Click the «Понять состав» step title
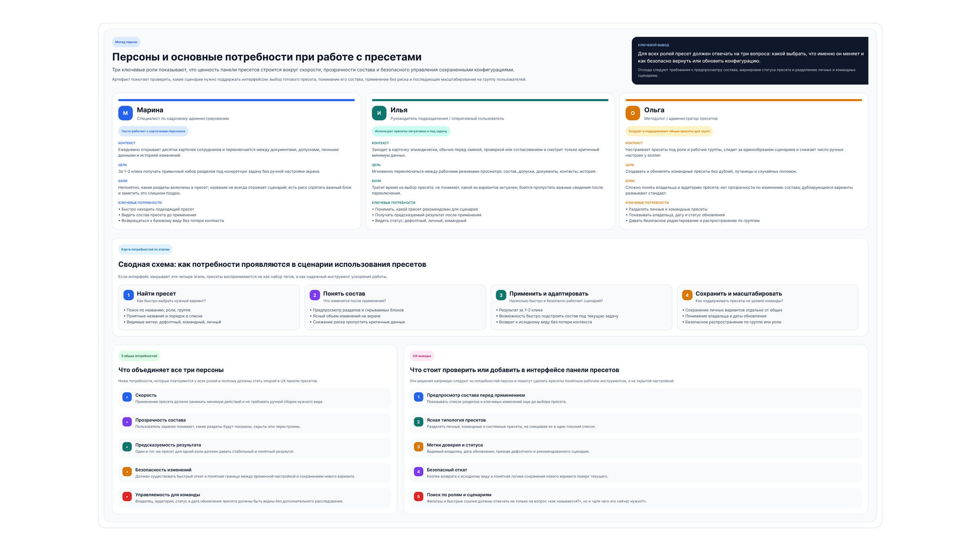The image size is (980, 551). pos(344,293)
